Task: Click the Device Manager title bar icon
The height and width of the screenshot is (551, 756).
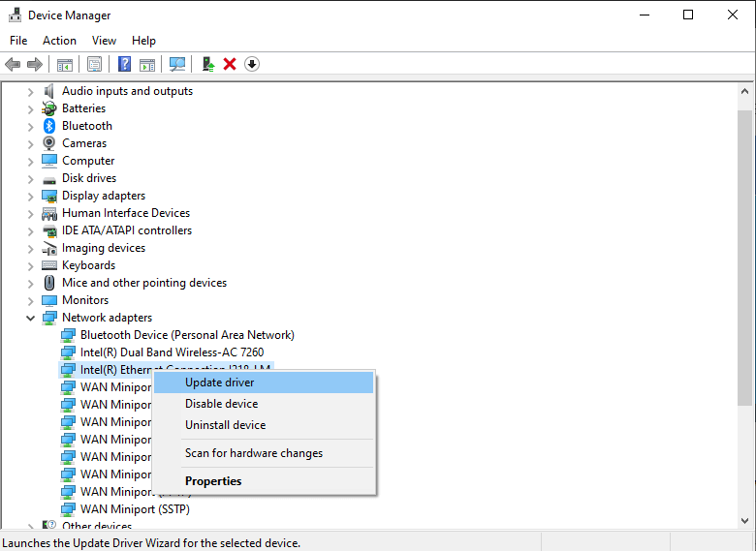Action: (x=15, y=15)
